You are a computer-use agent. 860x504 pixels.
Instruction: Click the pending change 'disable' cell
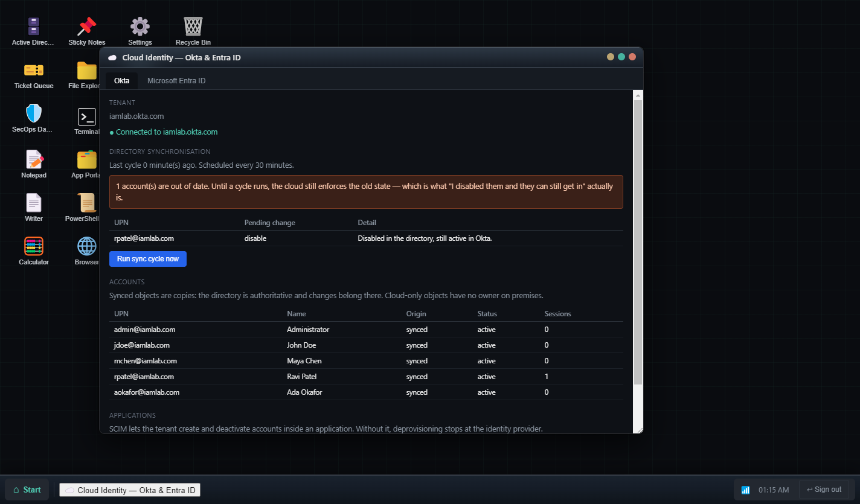[255, 238]
